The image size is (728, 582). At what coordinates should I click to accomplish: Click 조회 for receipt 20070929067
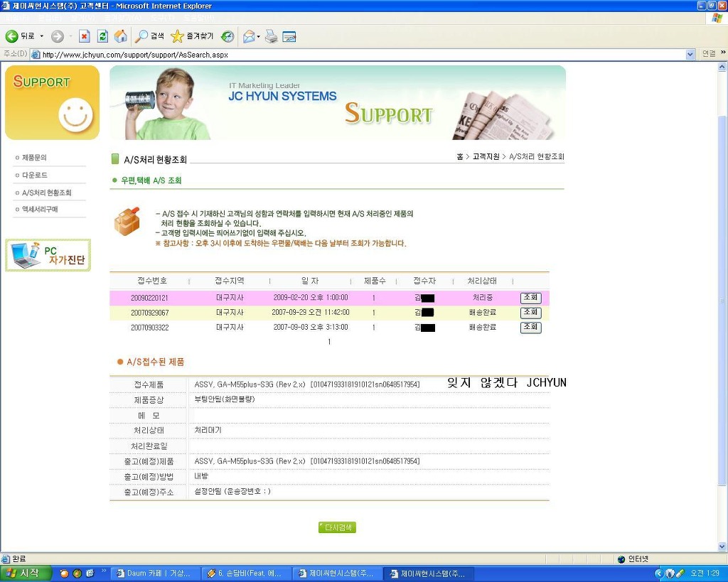pyautogui.click(x=530, y=313)
